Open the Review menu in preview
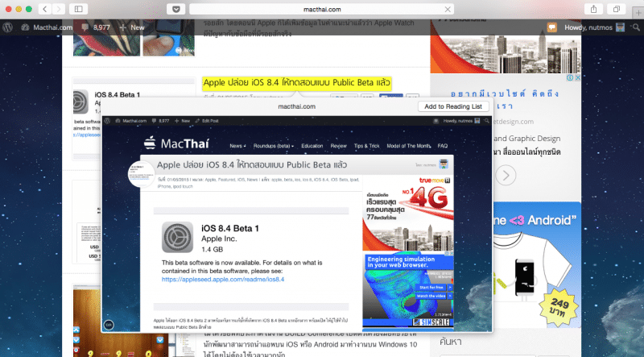 [x=338, y=146]
